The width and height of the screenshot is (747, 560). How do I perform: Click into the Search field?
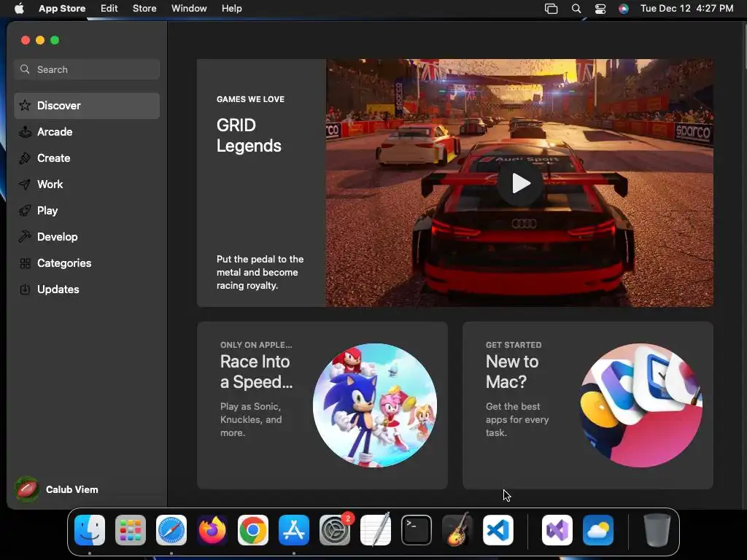pos(87,69)
